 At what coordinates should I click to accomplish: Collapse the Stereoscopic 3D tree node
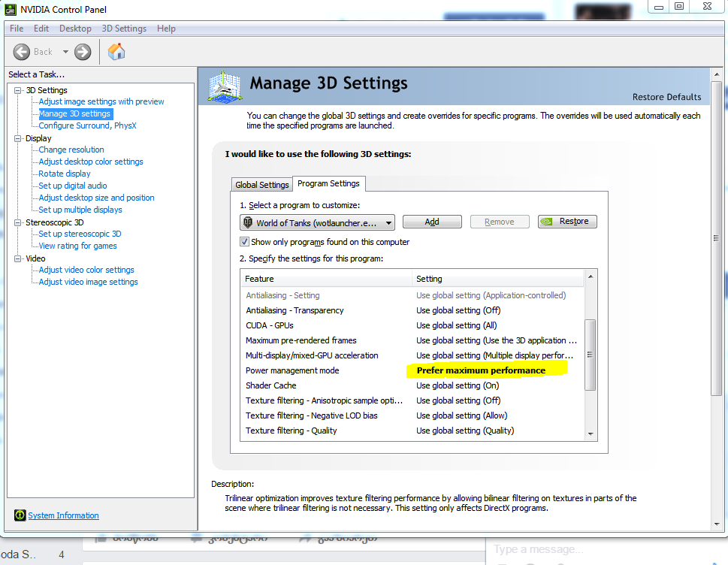coord(18,222)
